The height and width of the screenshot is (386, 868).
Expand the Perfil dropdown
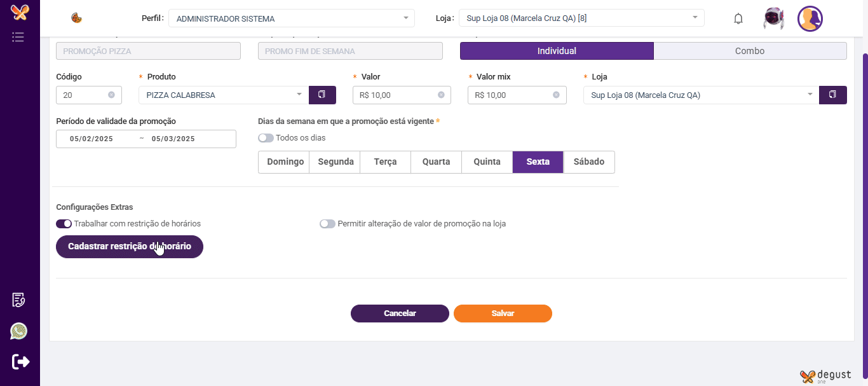pyautogui.click(x=291, y=18)
